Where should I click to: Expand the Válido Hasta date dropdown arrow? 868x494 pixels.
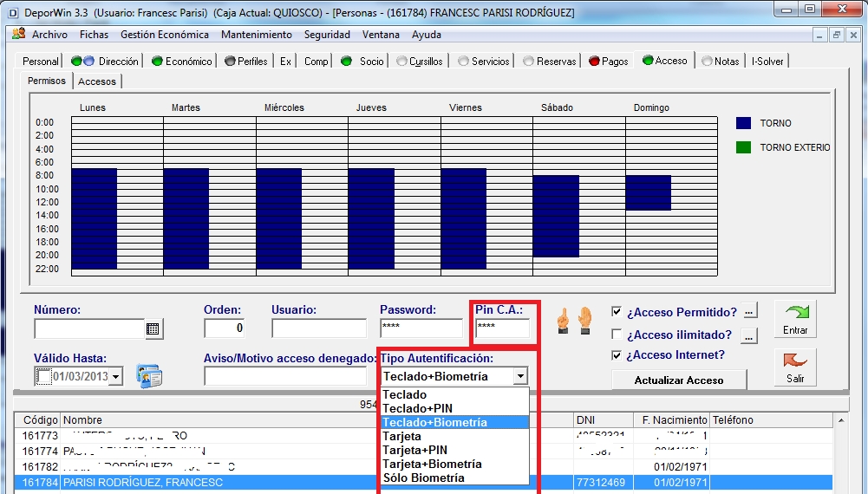tap(115, 377)
